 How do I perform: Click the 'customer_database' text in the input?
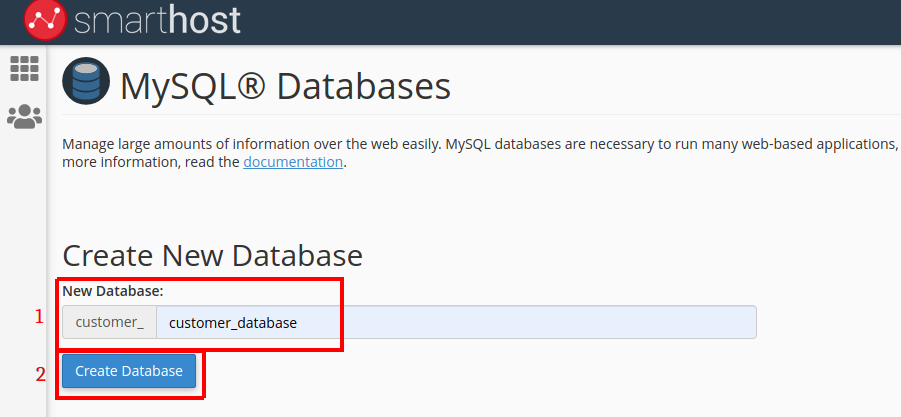[233, 323]
